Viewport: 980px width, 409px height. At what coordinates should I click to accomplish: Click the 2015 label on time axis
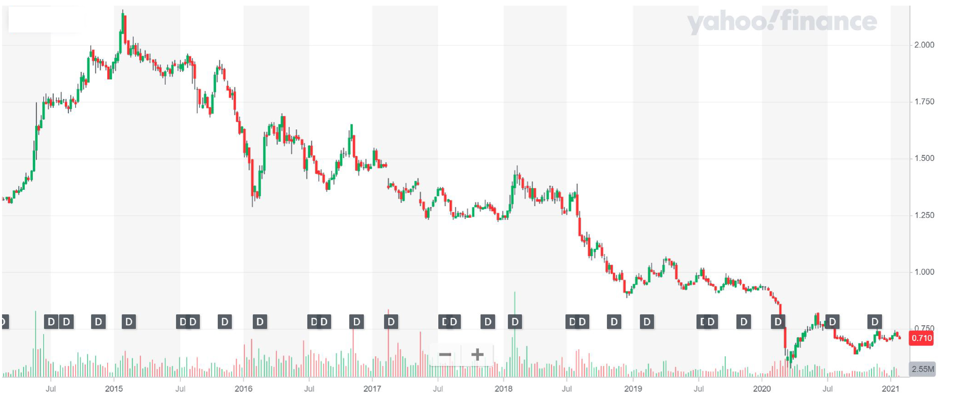click(x=114, y=389)
